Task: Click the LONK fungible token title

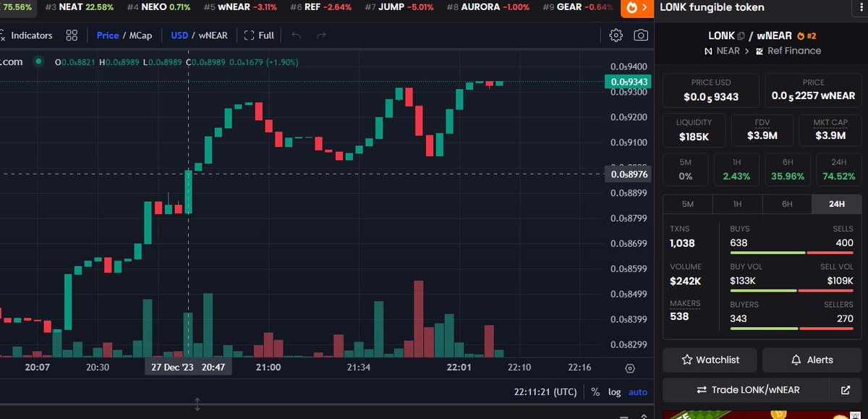Action: pyautogui.click(x=712, y=7)
